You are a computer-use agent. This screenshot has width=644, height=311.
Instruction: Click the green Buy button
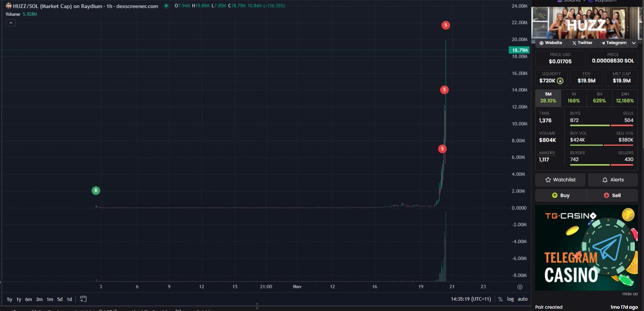click(x=561, y=196)
